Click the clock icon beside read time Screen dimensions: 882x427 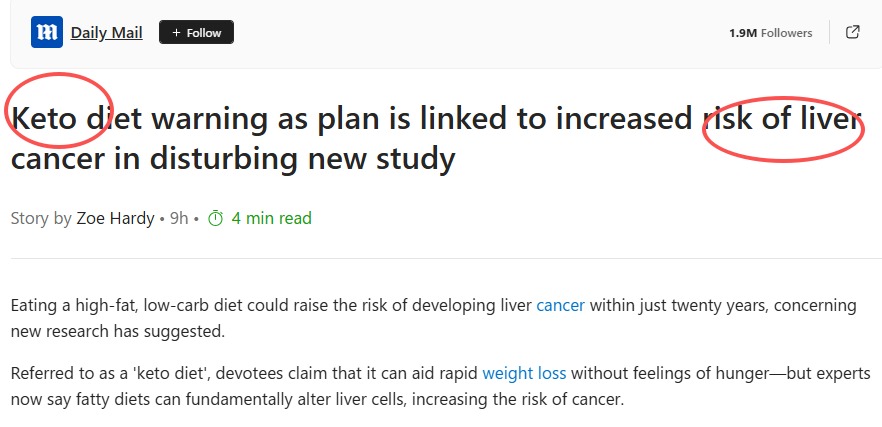[215, 218]
